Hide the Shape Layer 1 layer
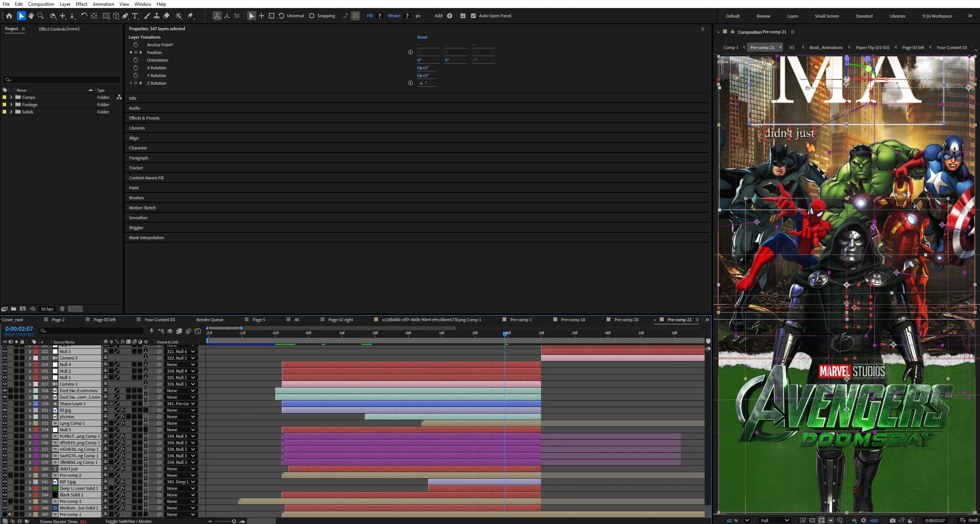 tap(5, 404)
